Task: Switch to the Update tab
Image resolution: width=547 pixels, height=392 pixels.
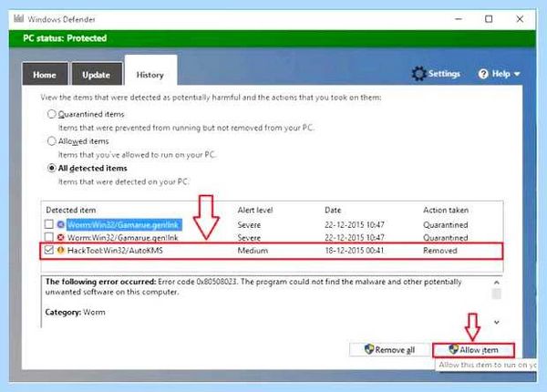Action: (x=97, y=74)
